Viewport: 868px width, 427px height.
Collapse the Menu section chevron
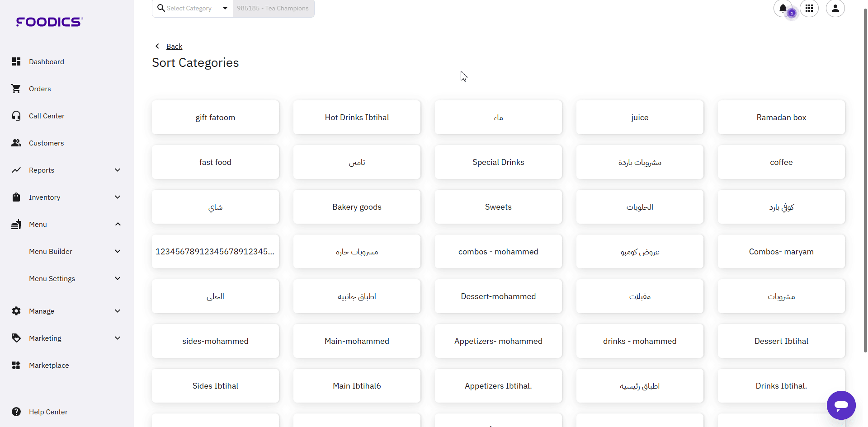click(x=118, y=224)
